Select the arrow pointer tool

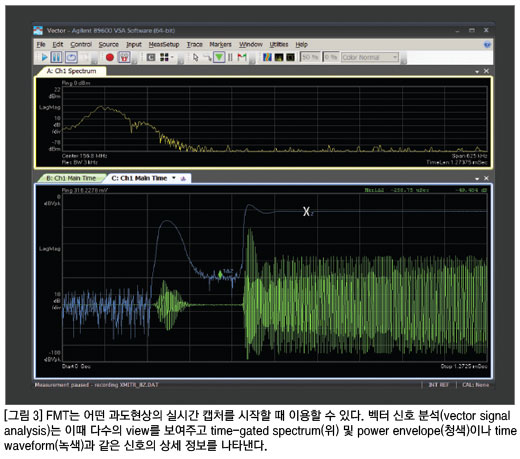(x=196, y=57)
